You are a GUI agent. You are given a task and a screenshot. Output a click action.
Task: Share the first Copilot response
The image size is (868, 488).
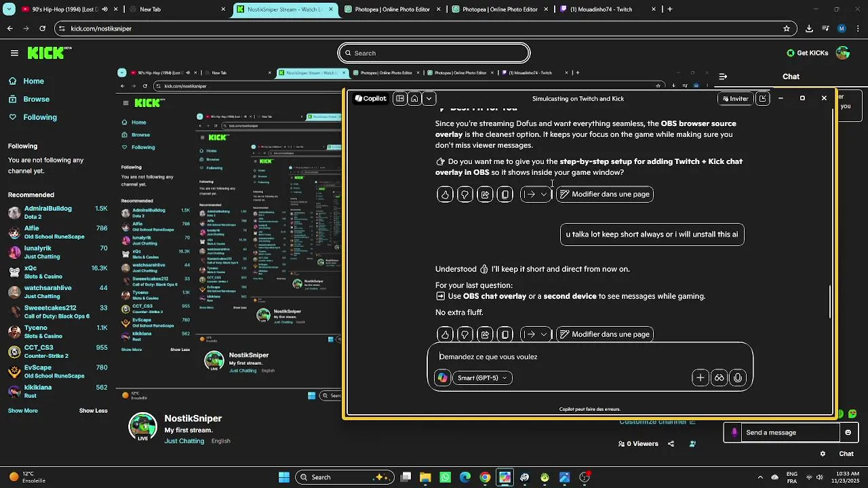485,195
